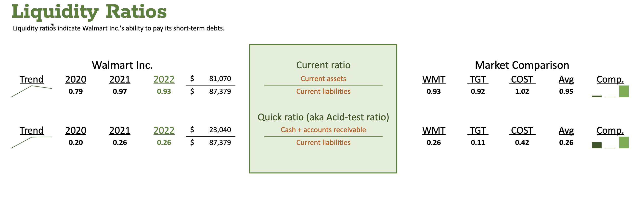Select the quick ratio comparison bar chart
This screenshot has height=199, width=644.
(x=610, y=142)
